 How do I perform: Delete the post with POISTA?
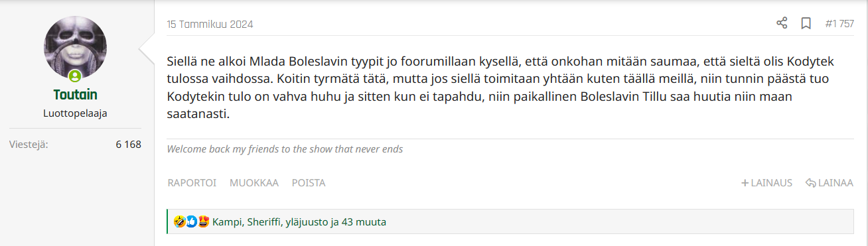309,183
